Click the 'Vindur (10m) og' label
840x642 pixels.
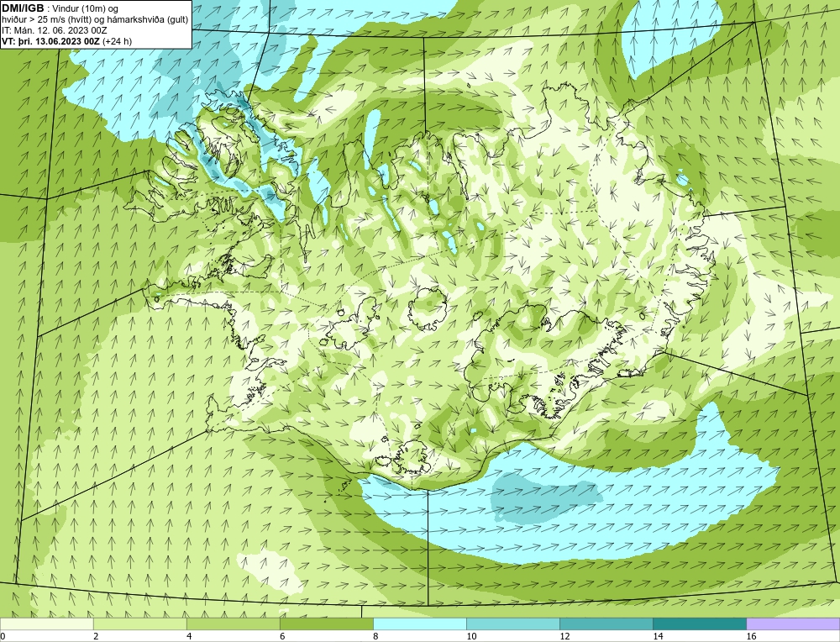coord(87,8)
